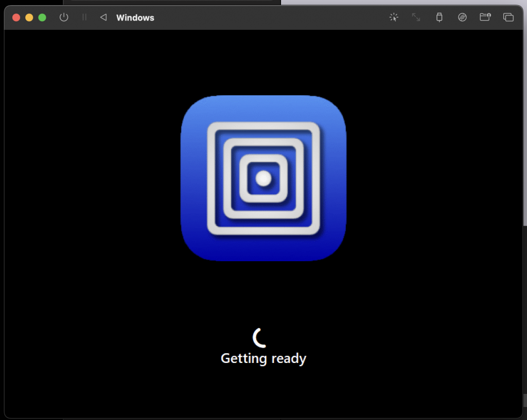Click the Getting ready text
This screenshot has width=527, height=420.
(x=263, y=358)
